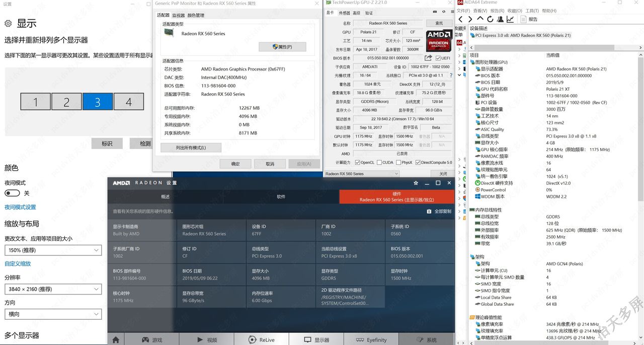Select display 2 in arrangement

[x=66, y=102]
